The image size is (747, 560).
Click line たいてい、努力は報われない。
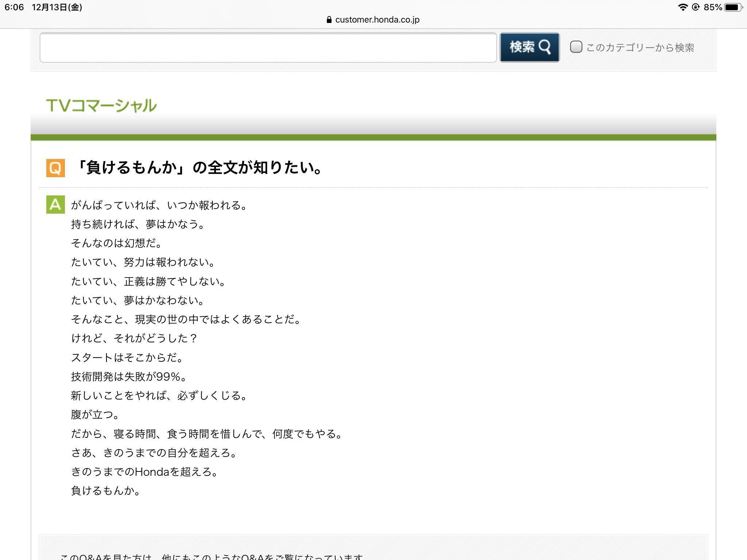click(x=143, y=262)
